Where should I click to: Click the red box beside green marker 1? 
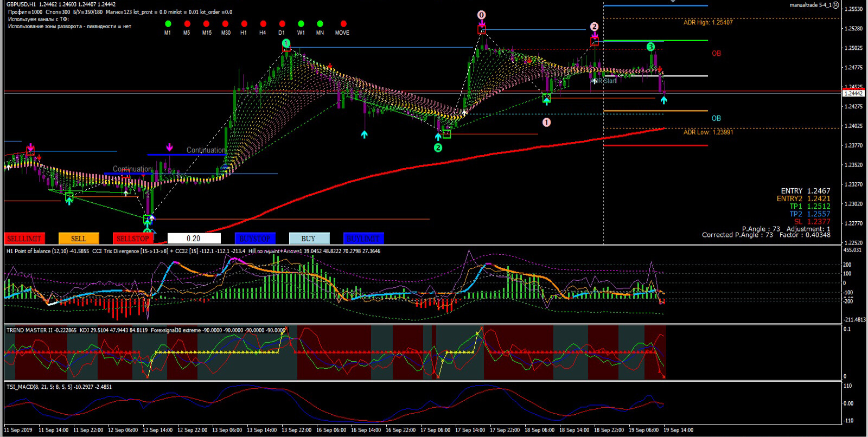point(286,49)
